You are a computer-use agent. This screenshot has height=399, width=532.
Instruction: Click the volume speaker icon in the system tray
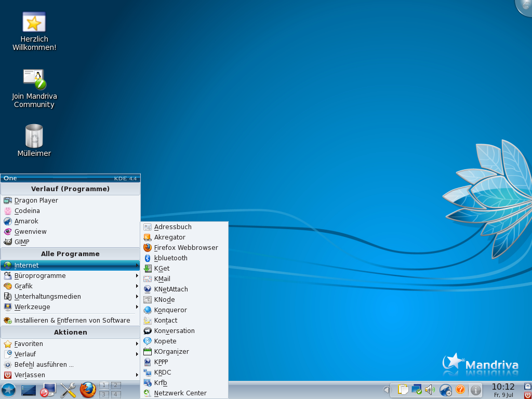[430, 390]
